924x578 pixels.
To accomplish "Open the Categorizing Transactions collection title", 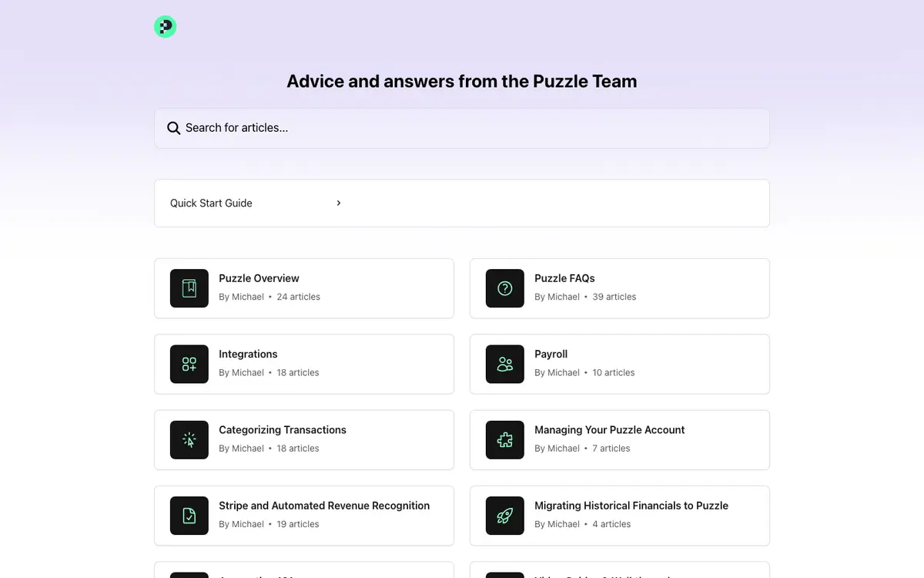I will click(283, 430).
